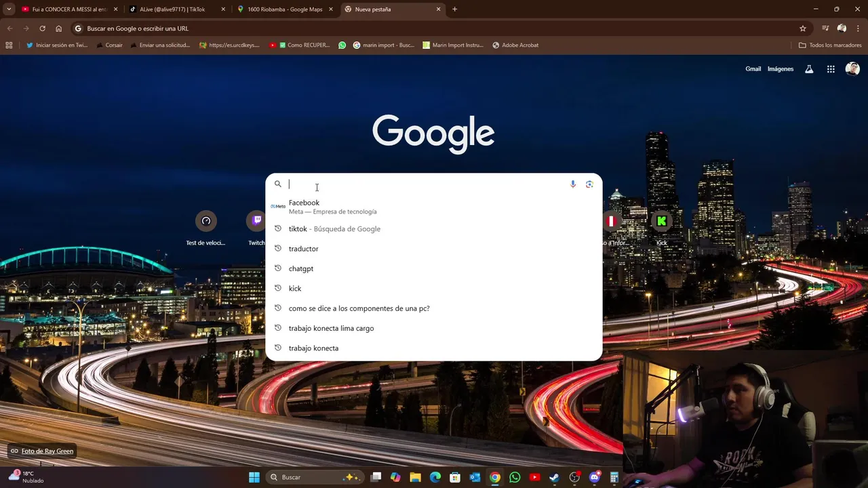This screenshot has height=488, width=868.
Task: Select the Facebook suggestion
Action: click(434, 207)
